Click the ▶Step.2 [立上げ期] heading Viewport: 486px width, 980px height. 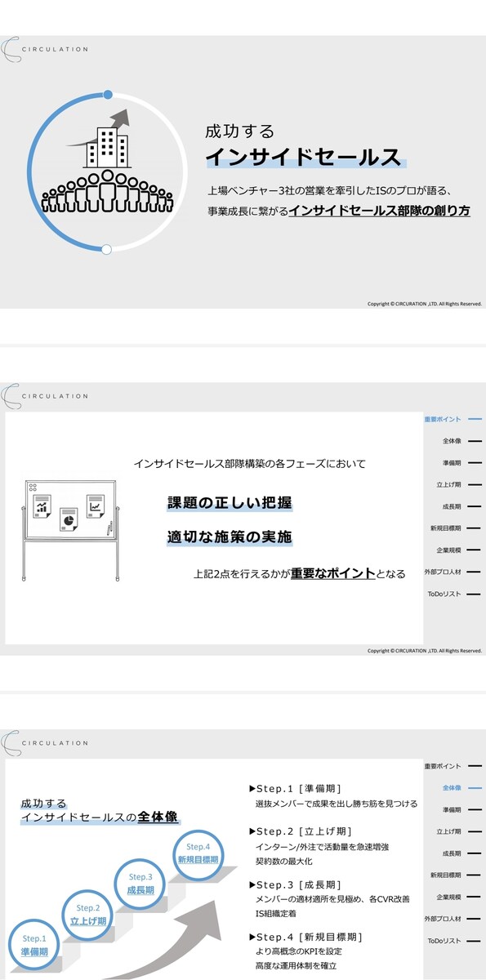[301, 831]
